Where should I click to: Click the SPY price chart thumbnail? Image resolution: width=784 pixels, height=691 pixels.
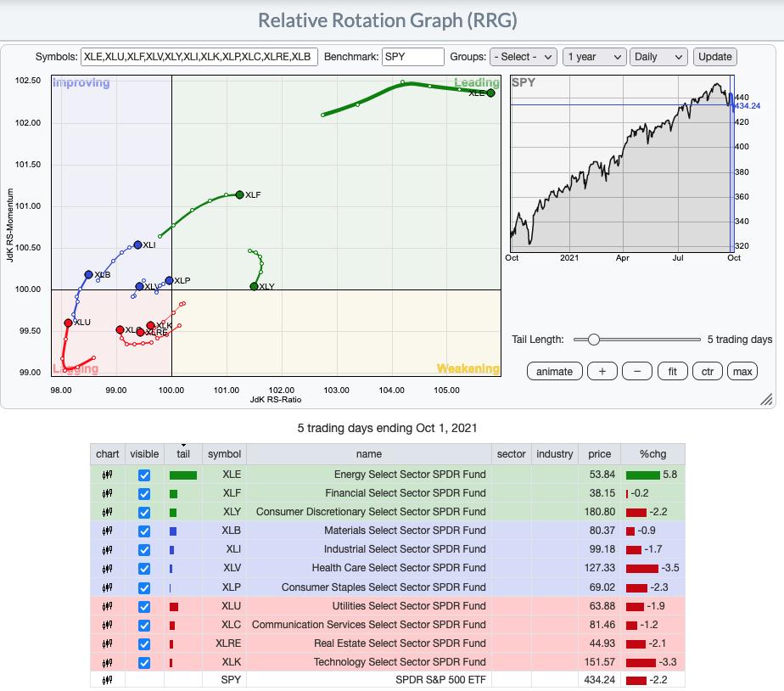click(622, 164)
